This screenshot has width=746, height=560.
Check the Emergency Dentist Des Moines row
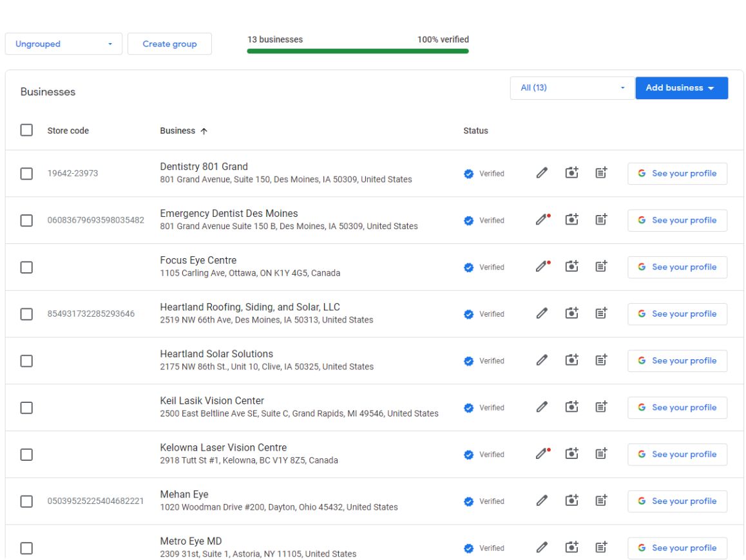tap(26, 221)
